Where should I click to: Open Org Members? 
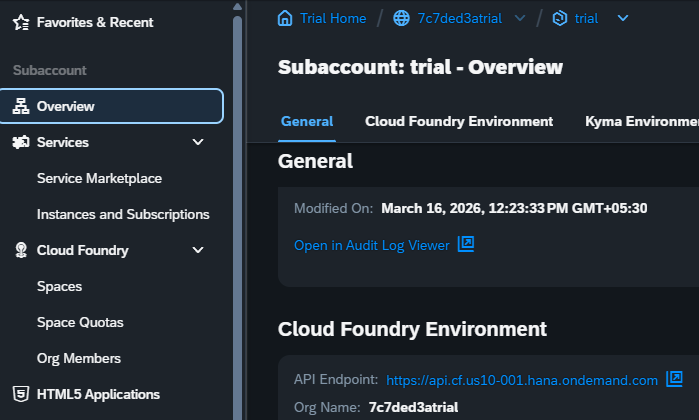79,358
